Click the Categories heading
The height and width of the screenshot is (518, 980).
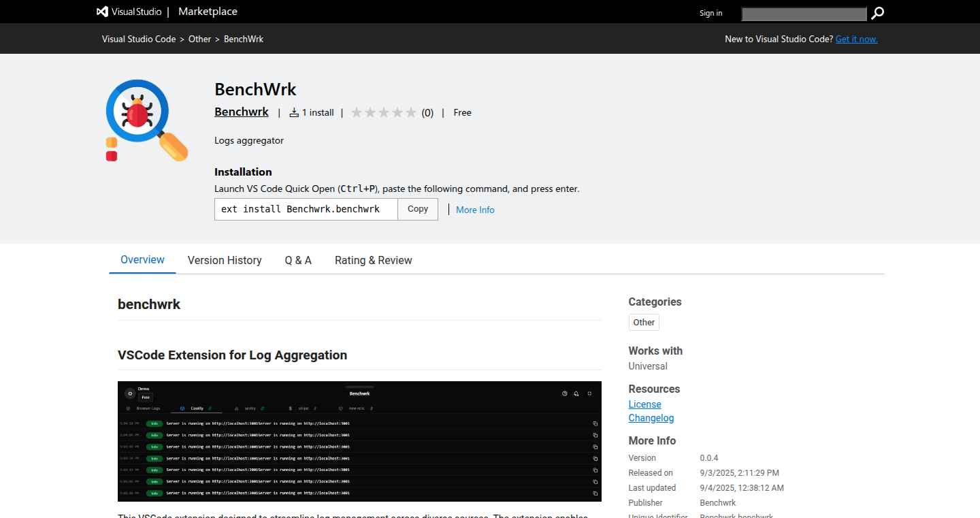click(x=655, y=302)
